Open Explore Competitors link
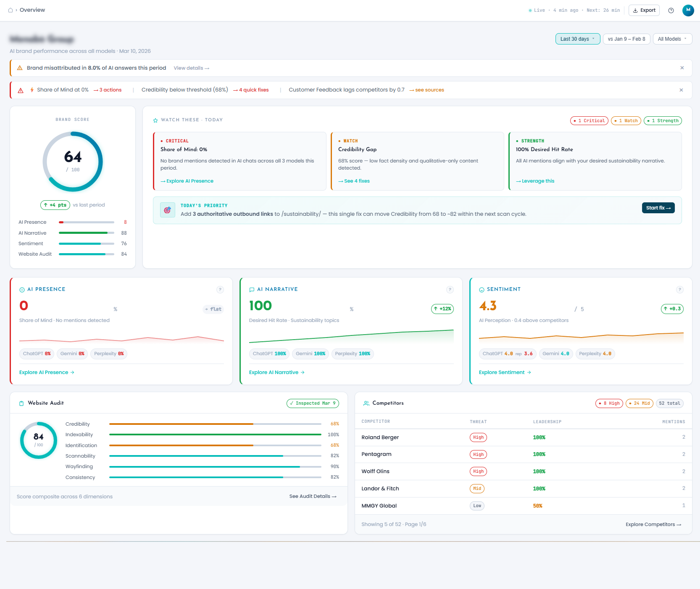The width and height of the screenshot is (700, 589). click(x=653, y=524)
